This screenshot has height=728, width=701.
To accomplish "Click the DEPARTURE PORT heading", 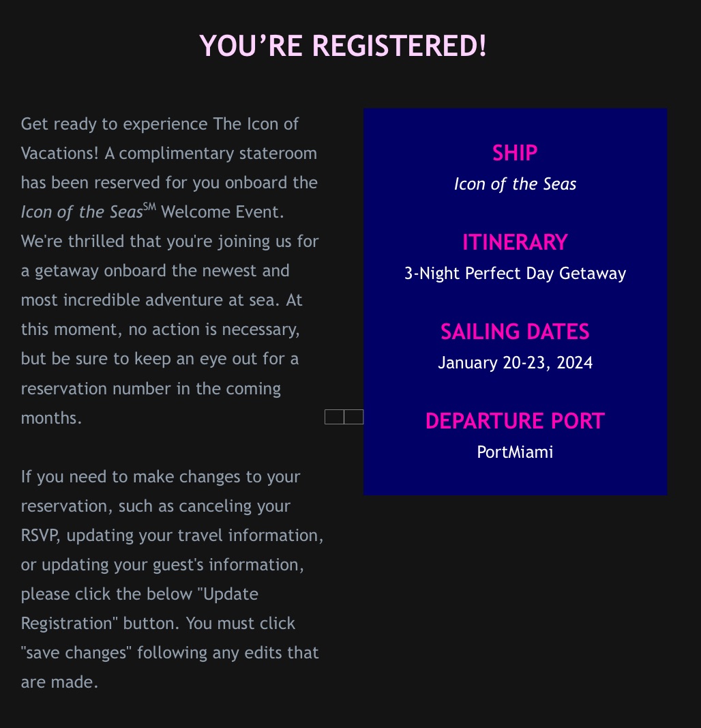I will [x=515, y=421].
